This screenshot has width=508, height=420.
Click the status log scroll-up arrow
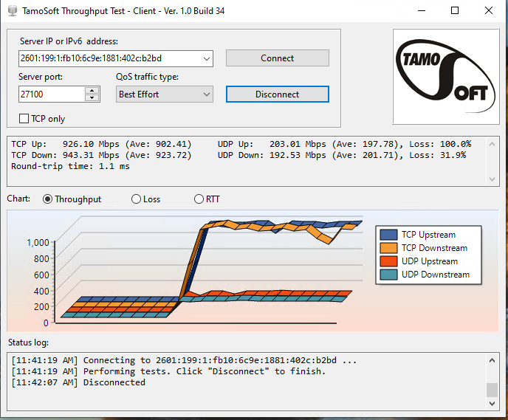(492, 360)
